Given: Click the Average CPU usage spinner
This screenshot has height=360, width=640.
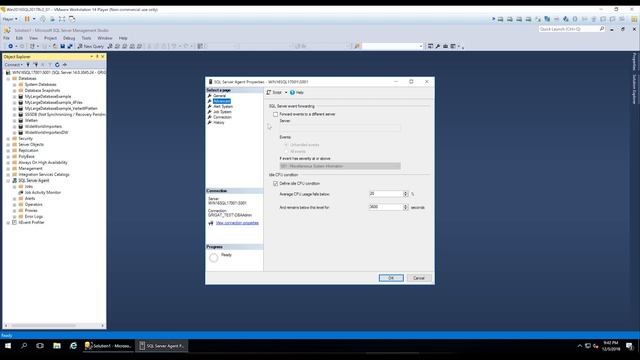Looking at the screenshot, I should (405, 194).
